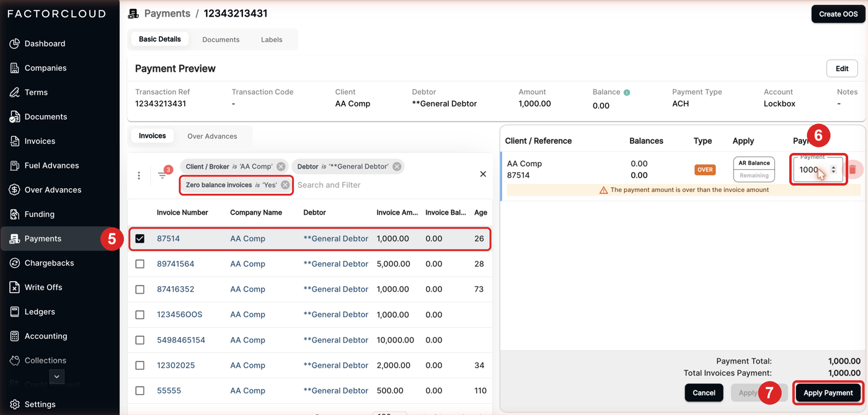This screenshot has width=868, height=415.
Task: Open the Documents sidebar icon
Action: point(14,116)
